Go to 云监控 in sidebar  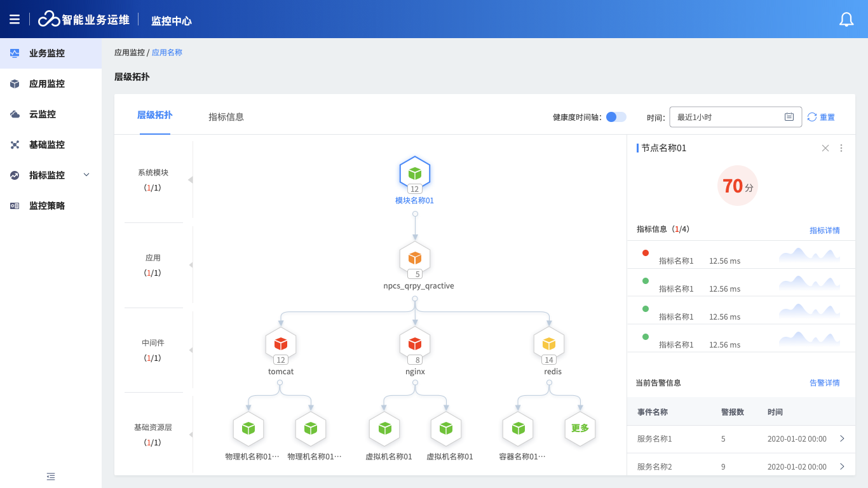(x=51, y=114)
